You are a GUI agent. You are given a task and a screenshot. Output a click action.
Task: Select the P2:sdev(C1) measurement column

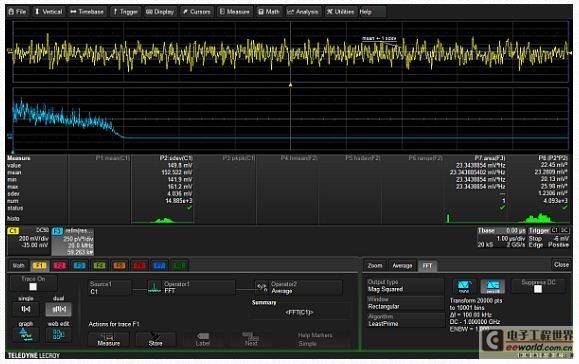point(162,190)
